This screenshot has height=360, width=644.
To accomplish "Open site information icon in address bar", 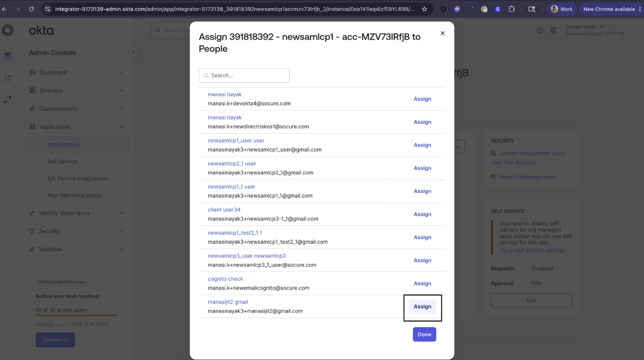I will (48, 9).
